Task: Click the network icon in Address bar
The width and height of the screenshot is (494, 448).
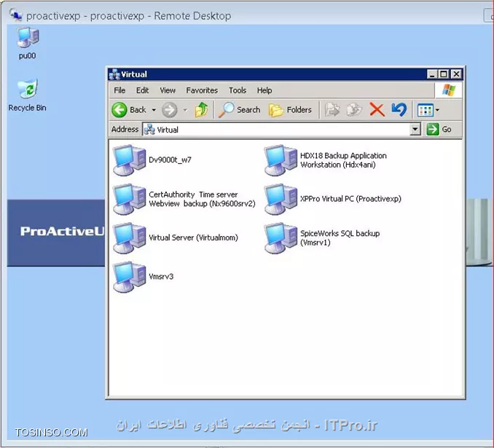Action: pyautogui.click(x=149, y=130)
